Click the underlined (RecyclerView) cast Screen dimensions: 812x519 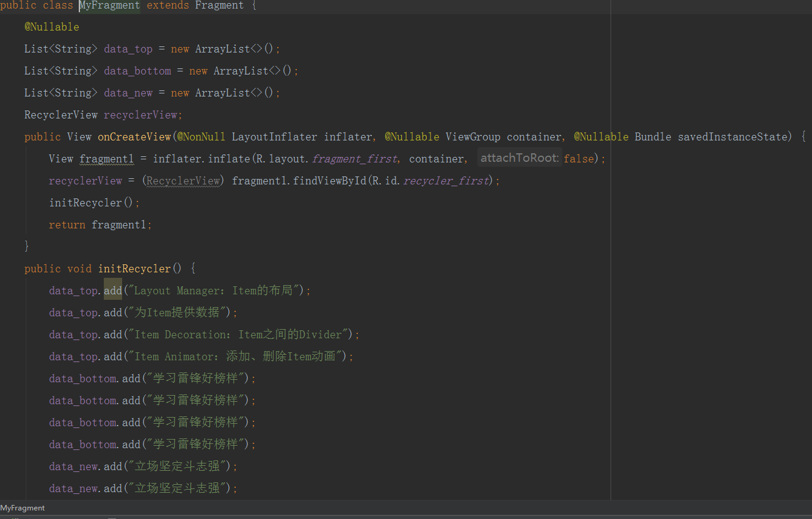point(183,181)
